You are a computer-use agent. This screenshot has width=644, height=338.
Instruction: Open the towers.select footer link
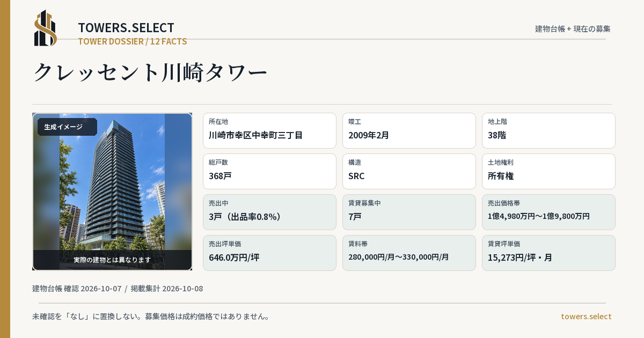coord(586,317)
